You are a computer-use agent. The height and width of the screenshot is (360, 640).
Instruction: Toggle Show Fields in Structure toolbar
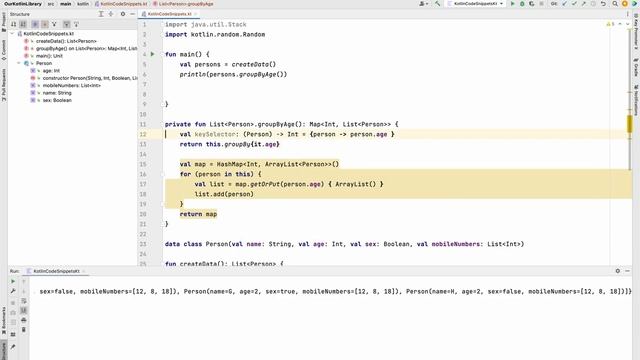coord(44,24)
